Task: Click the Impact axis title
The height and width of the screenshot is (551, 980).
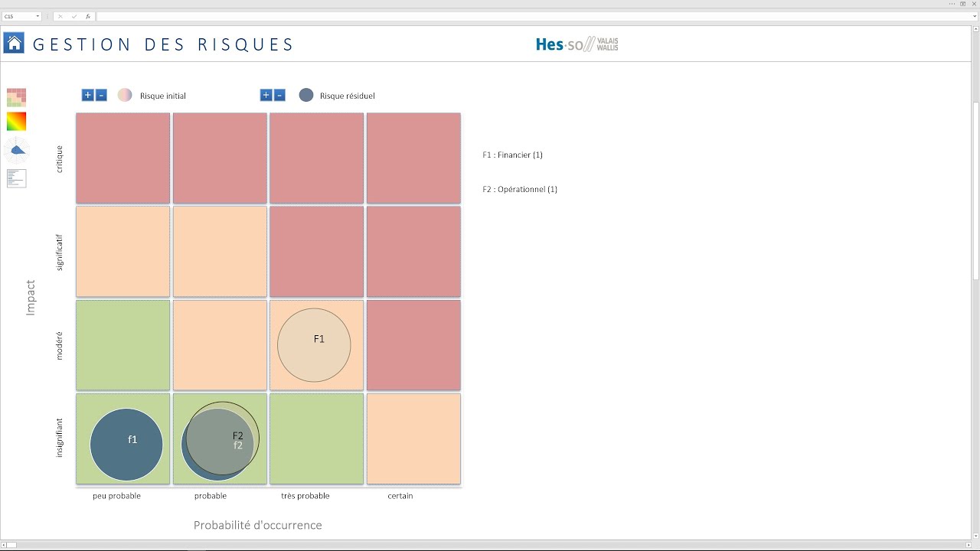Action: [x=31, y=298]
